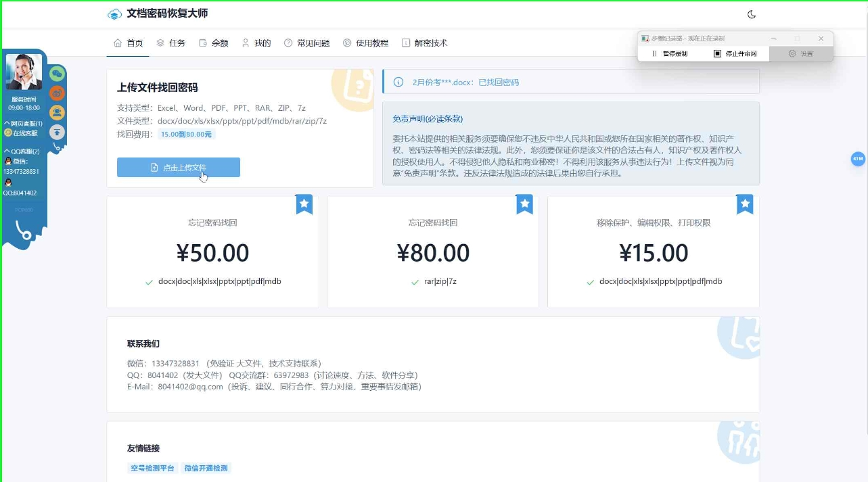Viewport: 868px width, 482px height.
Task: Click the 文档密码恢复大师 cloud logo
Action: (114, 14)
